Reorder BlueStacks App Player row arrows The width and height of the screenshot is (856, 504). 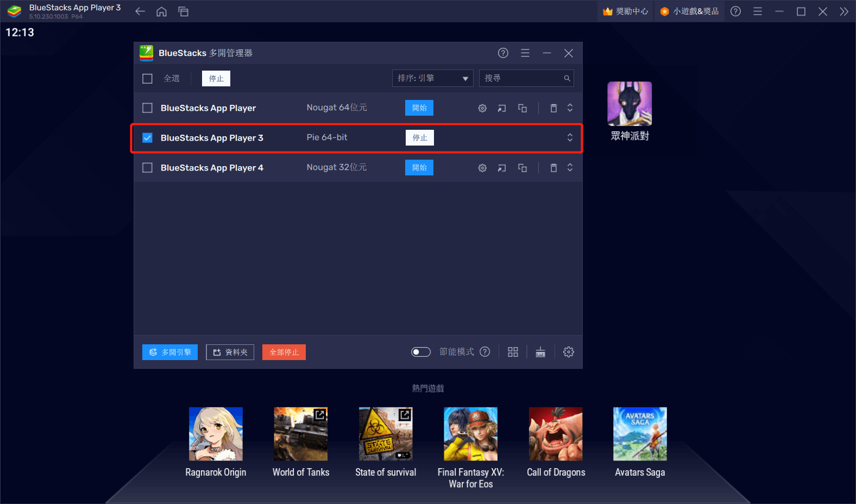click(x=570, y=108)
